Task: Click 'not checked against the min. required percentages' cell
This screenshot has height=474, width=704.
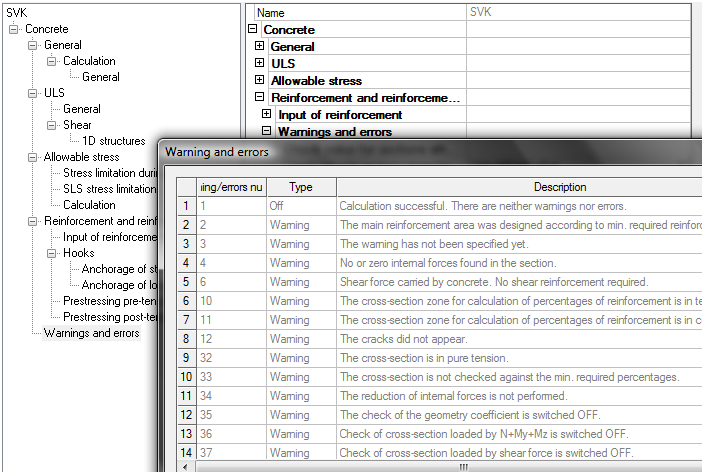Action: pyautogui.click(x=519, y=377)
